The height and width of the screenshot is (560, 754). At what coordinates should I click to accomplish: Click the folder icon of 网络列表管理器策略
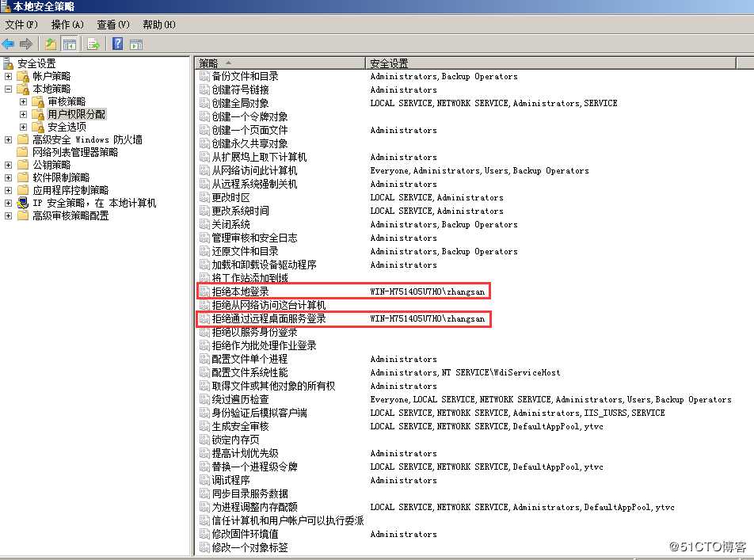pos(23,152)
